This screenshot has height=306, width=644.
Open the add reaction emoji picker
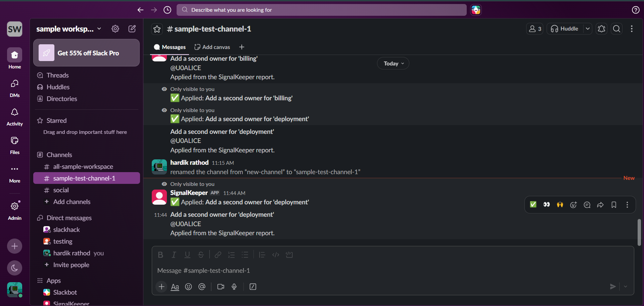(573, 205)
